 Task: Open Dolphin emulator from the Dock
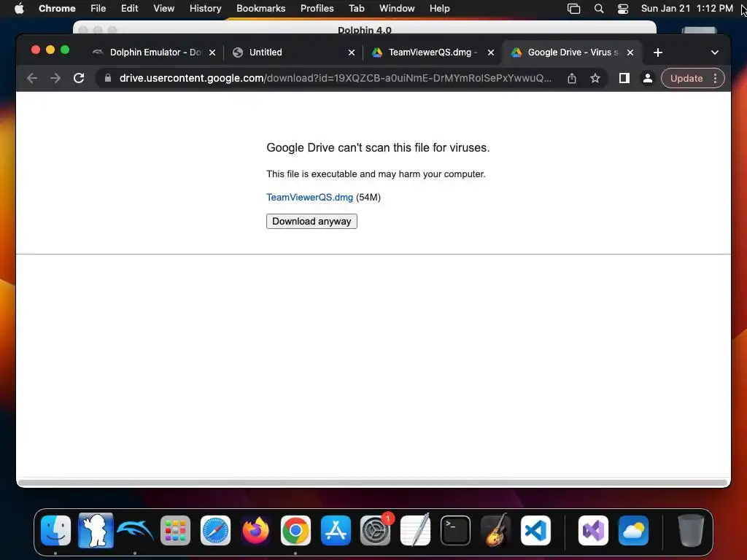point(135,530)
